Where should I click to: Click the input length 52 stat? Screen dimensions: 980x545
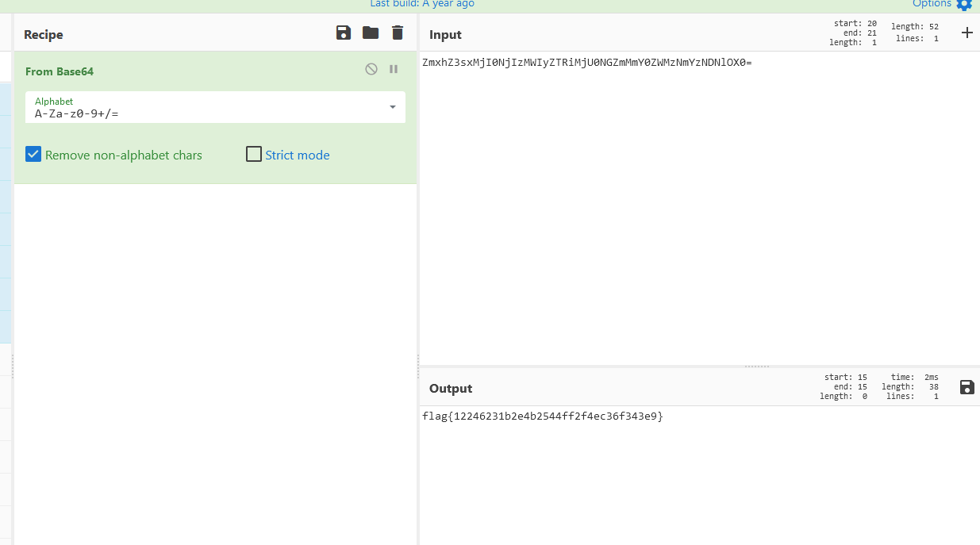(915, 27)
